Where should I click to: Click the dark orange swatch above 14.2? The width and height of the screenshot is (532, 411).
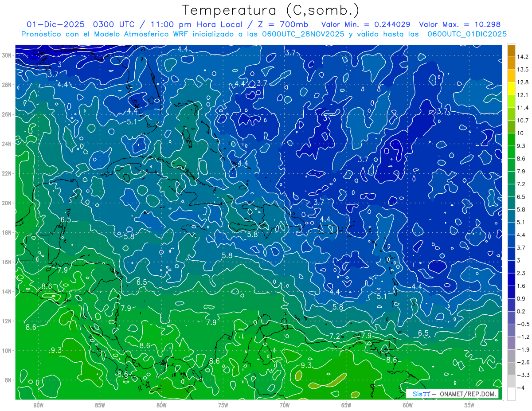[511, 51]
